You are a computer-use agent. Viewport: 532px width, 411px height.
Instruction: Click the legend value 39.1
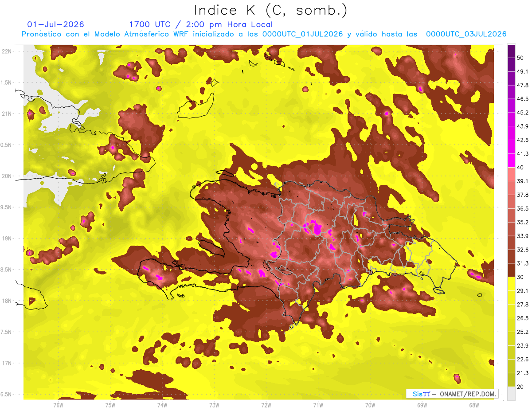point(523,181)
